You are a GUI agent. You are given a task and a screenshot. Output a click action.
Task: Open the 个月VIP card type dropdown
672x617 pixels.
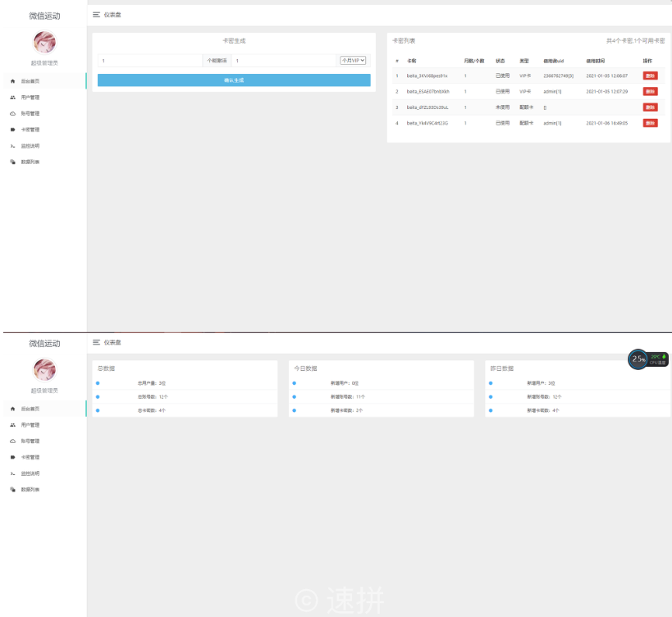click(x=353, y=61)
